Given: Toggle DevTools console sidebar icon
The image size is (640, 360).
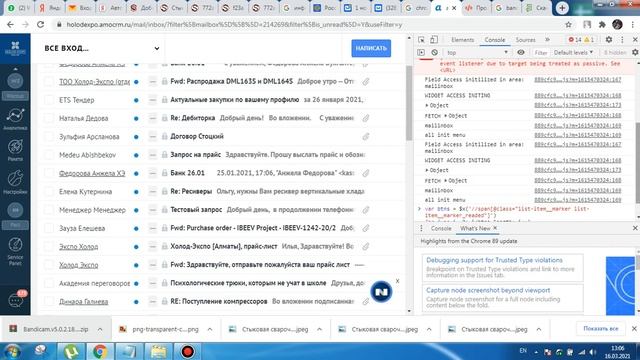Looking at the screenshot, I should 421,52.
